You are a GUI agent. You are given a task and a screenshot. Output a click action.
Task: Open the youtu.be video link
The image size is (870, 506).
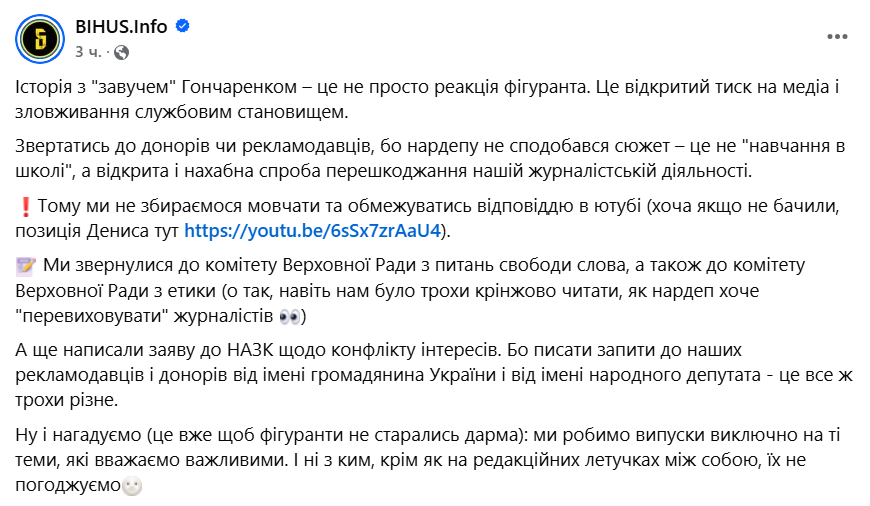coord(312,232)
